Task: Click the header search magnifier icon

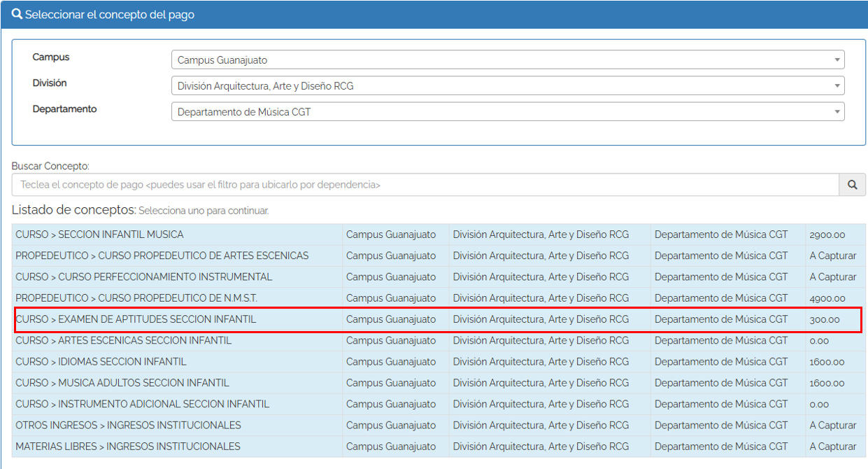Action: (x=17, y=14)
